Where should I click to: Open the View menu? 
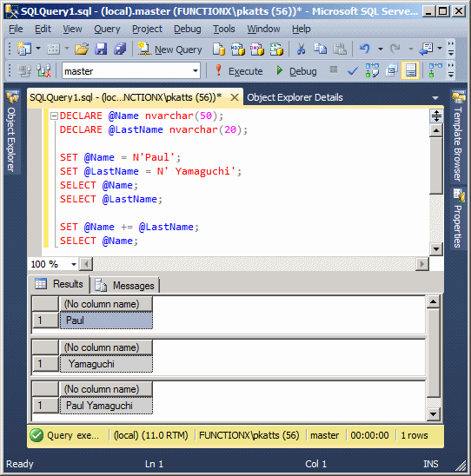[x=72, y=30]
